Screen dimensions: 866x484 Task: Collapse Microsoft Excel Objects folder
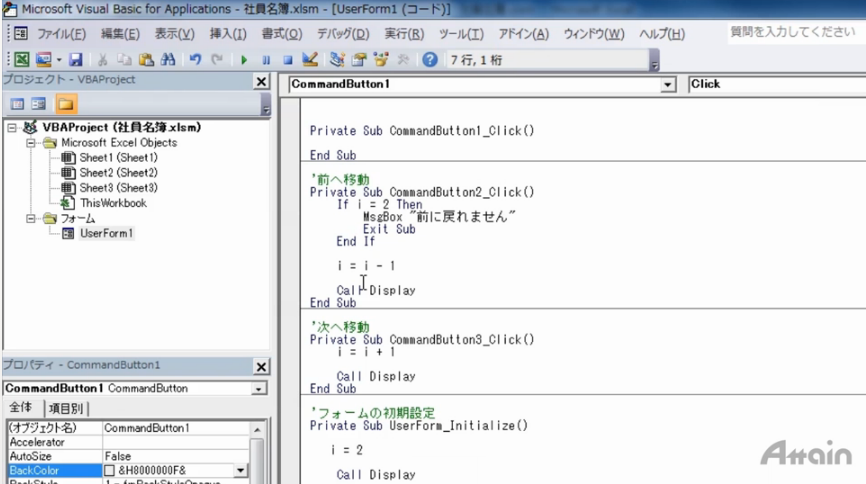(x=31, y=143)
